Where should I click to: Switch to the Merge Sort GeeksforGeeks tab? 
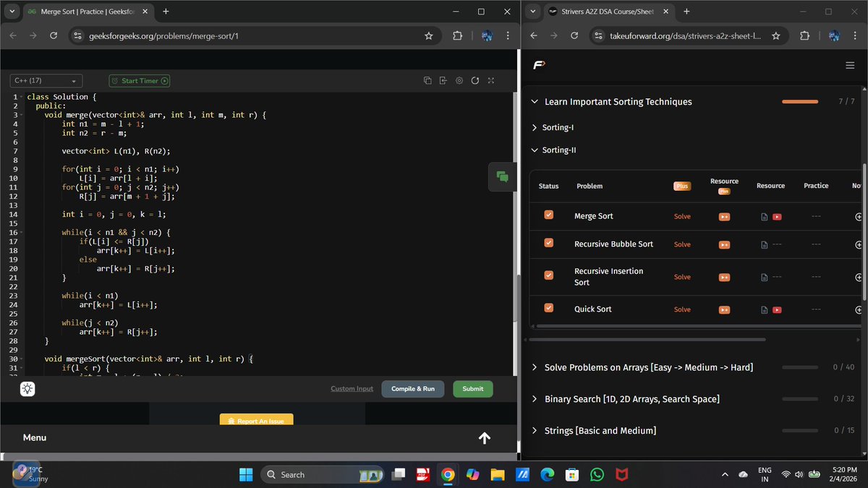click(87, 12)
